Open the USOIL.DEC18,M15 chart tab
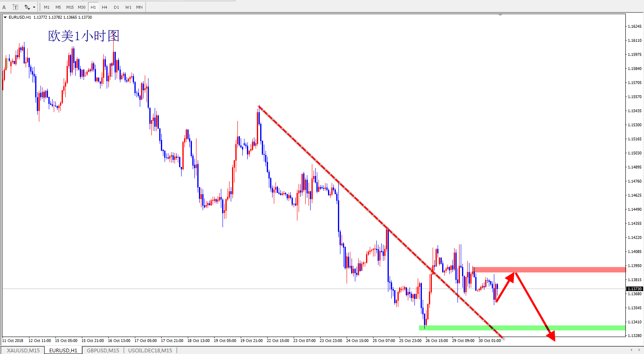The height and width of the screenshot is (354, 644). coord(150,350)
